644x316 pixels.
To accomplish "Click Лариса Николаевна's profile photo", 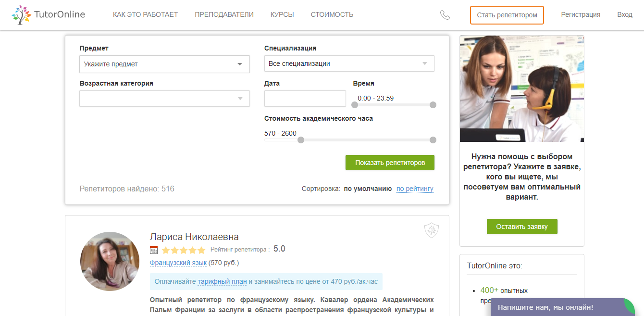I will [x=110, y=261].
